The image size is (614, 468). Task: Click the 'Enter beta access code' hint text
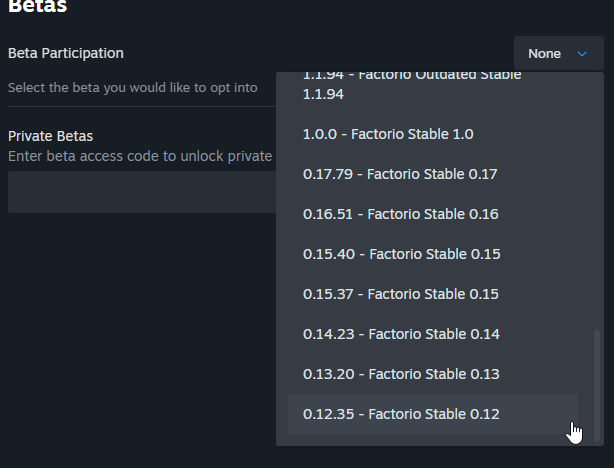[140, 156]
